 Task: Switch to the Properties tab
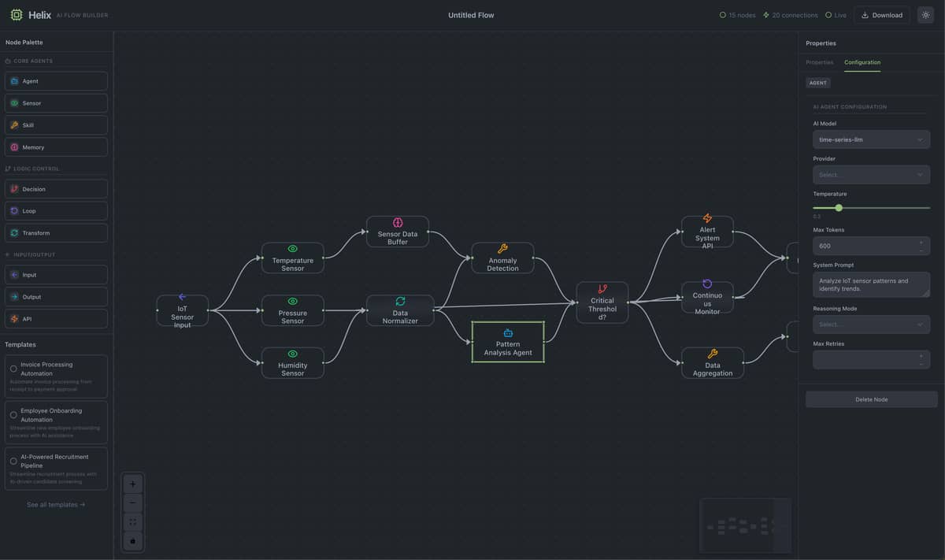tap(819, 62)
